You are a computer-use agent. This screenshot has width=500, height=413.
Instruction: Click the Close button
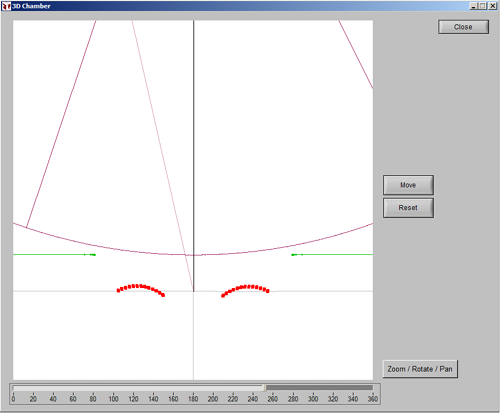coord(463,27)
